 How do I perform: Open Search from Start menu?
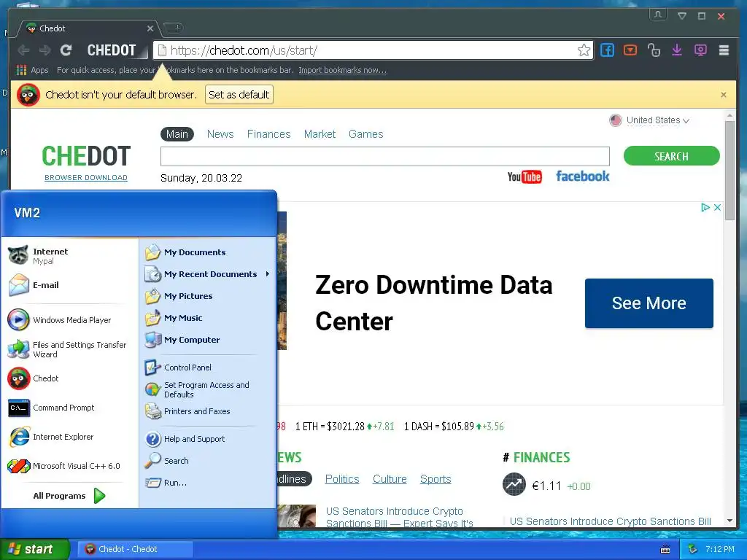208,461
